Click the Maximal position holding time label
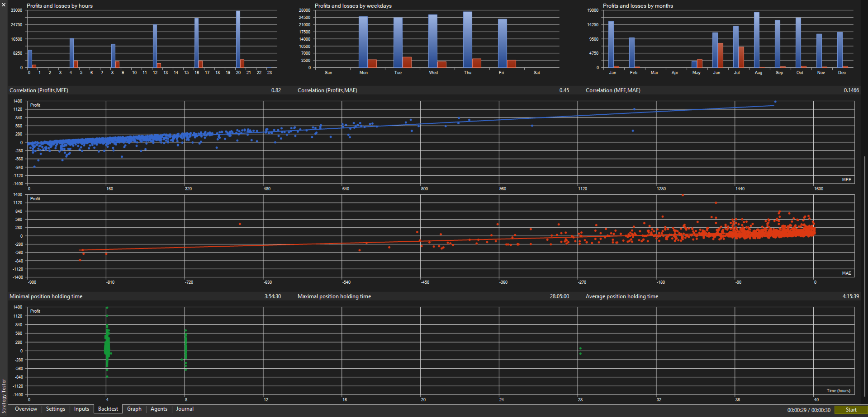 (334, 296)
